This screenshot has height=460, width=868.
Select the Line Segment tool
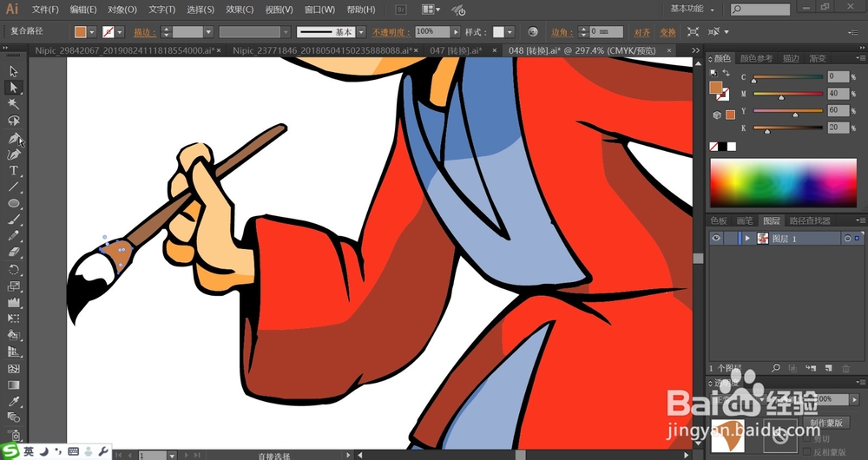point(14,187)
